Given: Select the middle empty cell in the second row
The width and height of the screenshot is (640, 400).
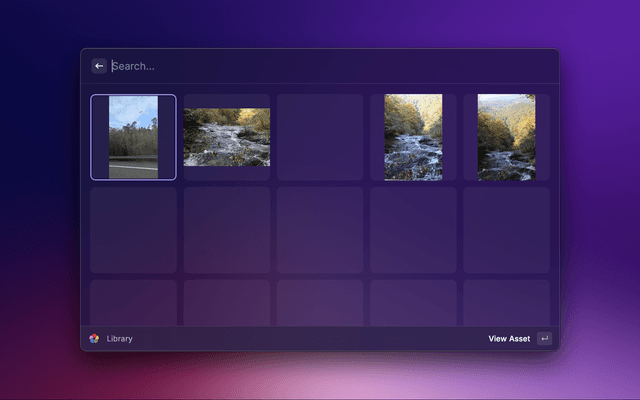Looking at the screenshot, I should pyautogui.click(x=320, y=230).
